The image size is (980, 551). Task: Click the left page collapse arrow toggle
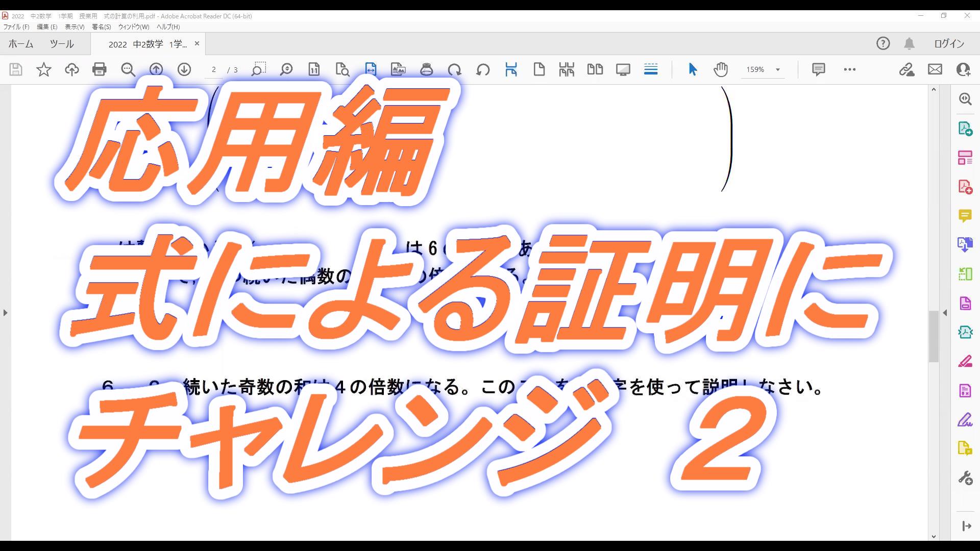coord(6,313)
